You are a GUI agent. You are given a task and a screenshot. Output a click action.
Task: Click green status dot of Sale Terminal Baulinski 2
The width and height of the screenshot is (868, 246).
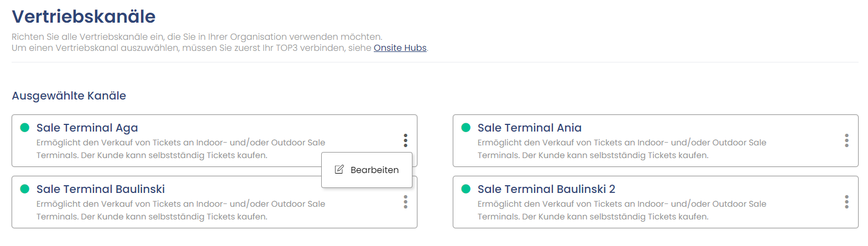(466, 189)
